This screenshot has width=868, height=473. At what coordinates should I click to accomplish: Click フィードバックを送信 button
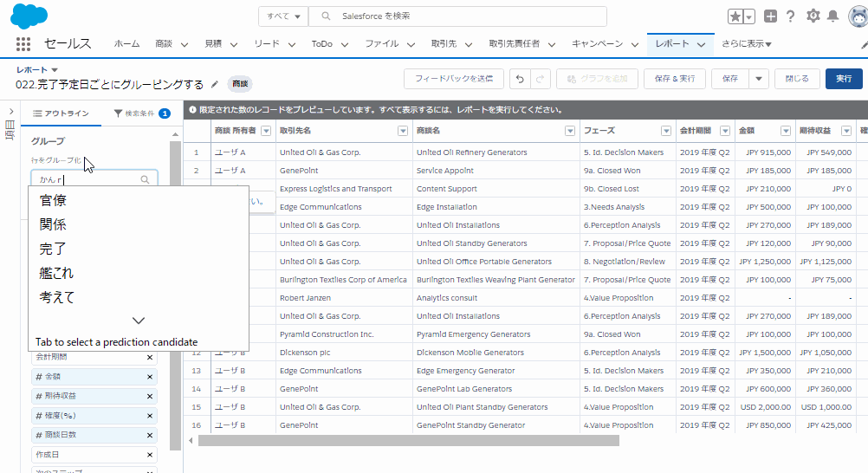454,79
